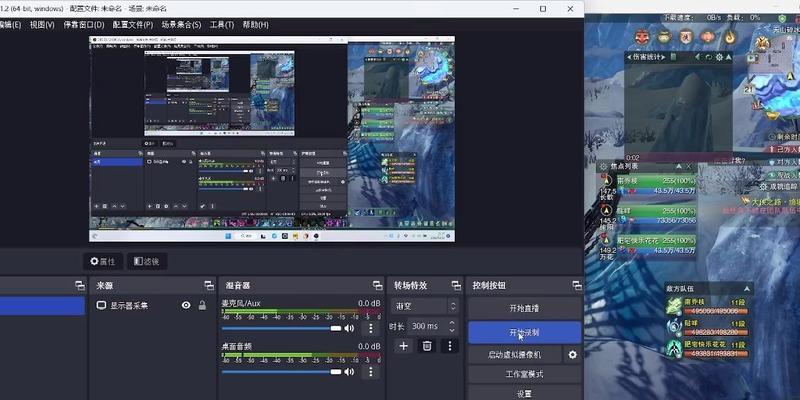Click the OBS preview canvas
The image size is (800, 400).
(272, 139)
